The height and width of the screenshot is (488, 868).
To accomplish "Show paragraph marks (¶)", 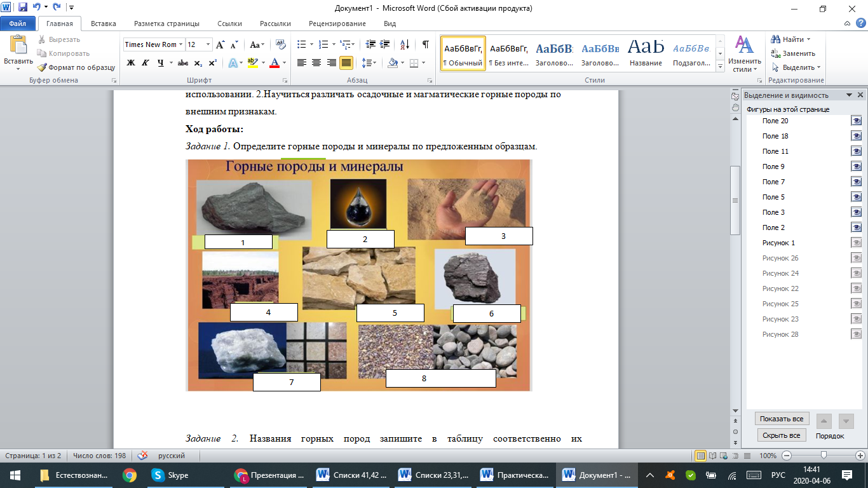I will 425,44.
